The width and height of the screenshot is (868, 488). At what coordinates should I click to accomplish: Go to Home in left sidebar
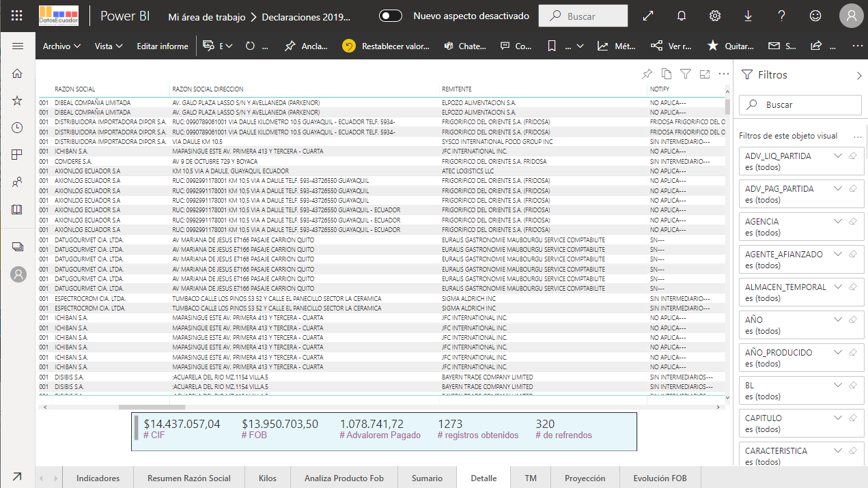click(x=18, y=74)
